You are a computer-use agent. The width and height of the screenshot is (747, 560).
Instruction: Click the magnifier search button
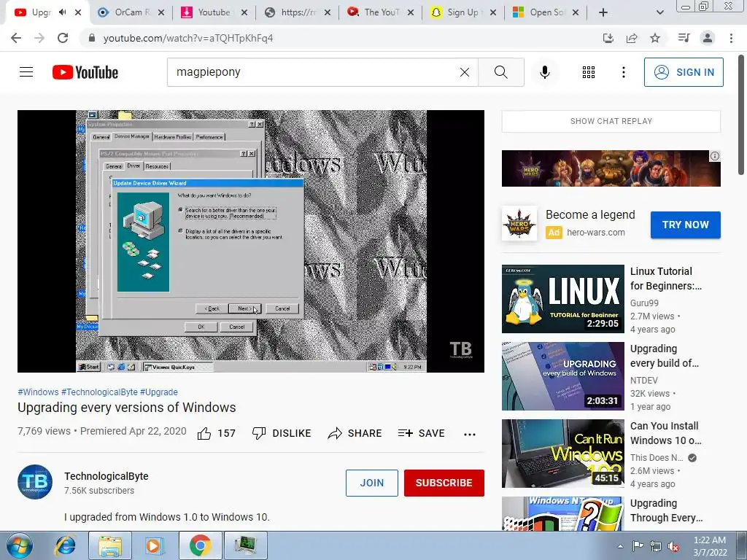(500, 72)
